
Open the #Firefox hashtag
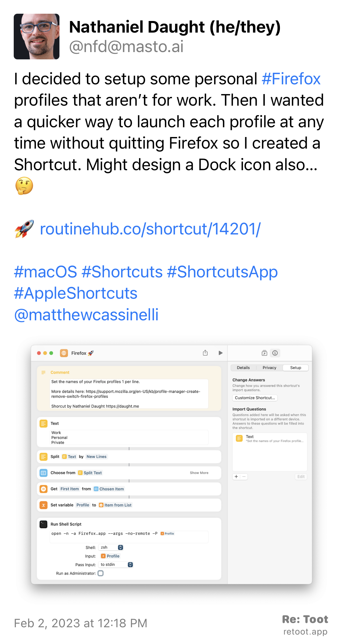click(x=291, y=79)
